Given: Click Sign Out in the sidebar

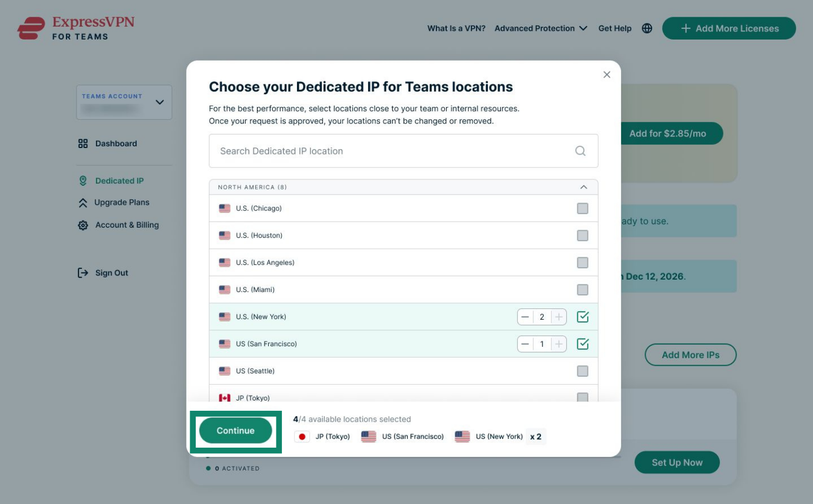Looking at the screenshot, I should pos(112,273).
